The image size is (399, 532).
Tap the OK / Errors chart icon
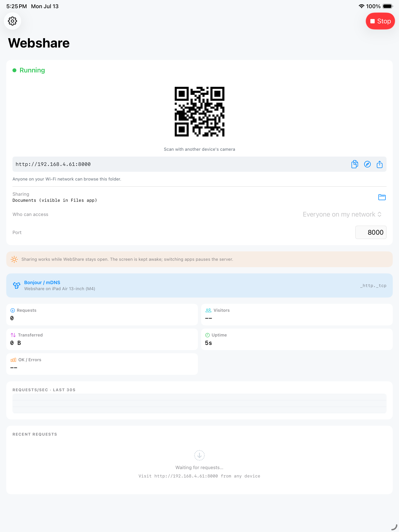13,360
